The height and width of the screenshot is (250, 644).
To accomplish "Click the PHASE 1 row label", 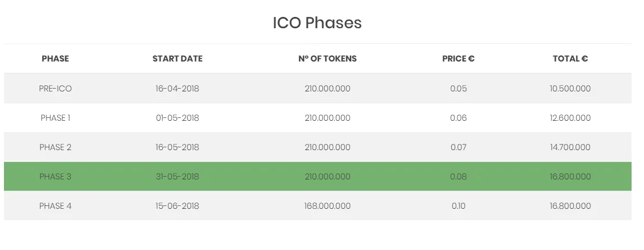I will coord(55,118).
